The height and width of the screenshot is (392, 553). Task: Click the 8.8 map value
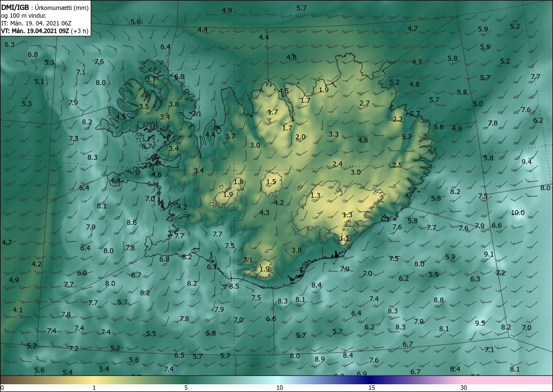(x=439, y=300)
